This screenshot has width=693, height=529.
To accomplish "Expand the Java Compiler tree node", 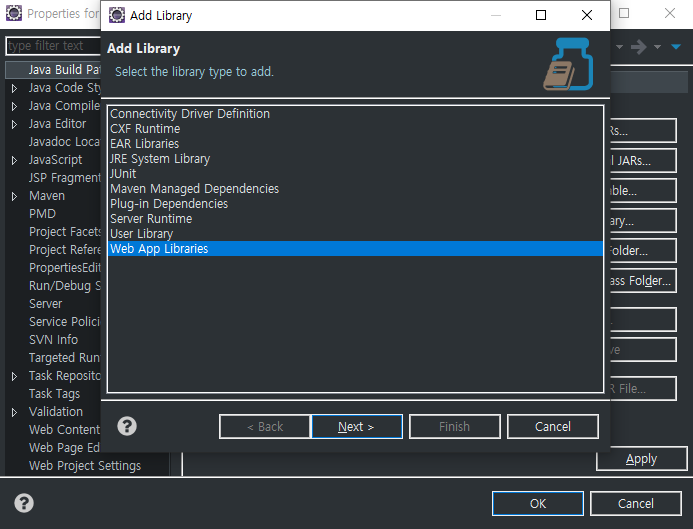I will point(15,107).
